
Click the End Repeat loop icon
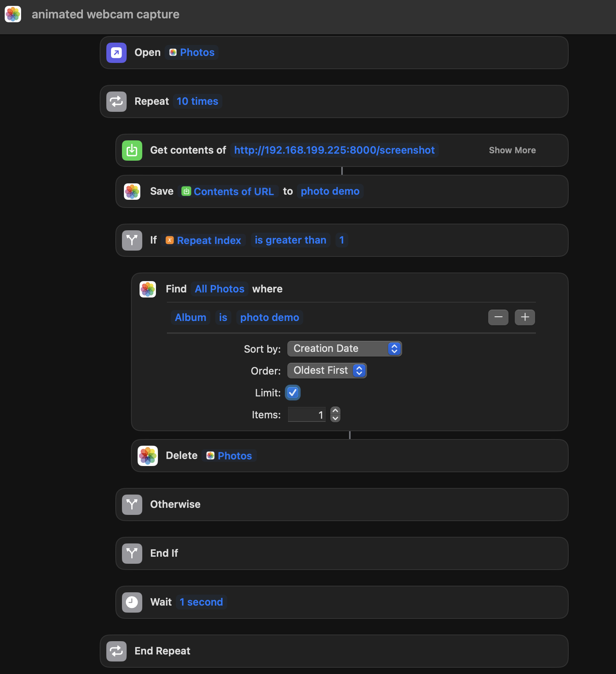pyautogui.click(x=116, y=651)
